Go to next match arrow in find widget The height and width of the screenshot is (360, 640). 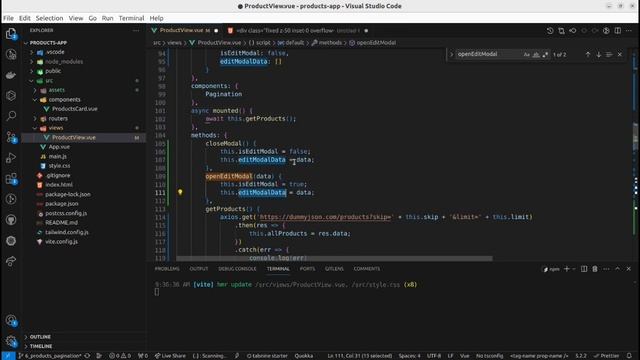pyautogui.click(x=598, y=54)
